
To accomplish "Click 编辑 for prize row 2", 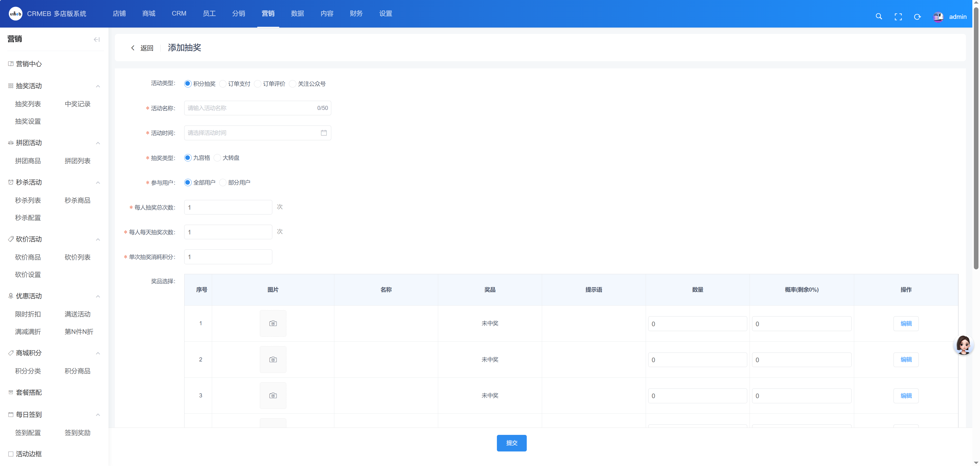I will pyautogui.click(x=906, y=360).
